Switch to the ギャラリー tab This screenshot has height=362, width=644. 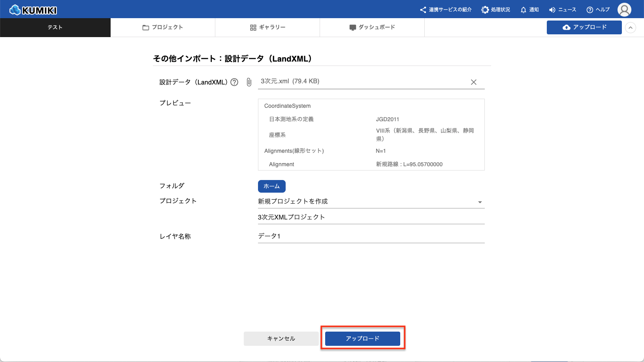tap(267, 27)
